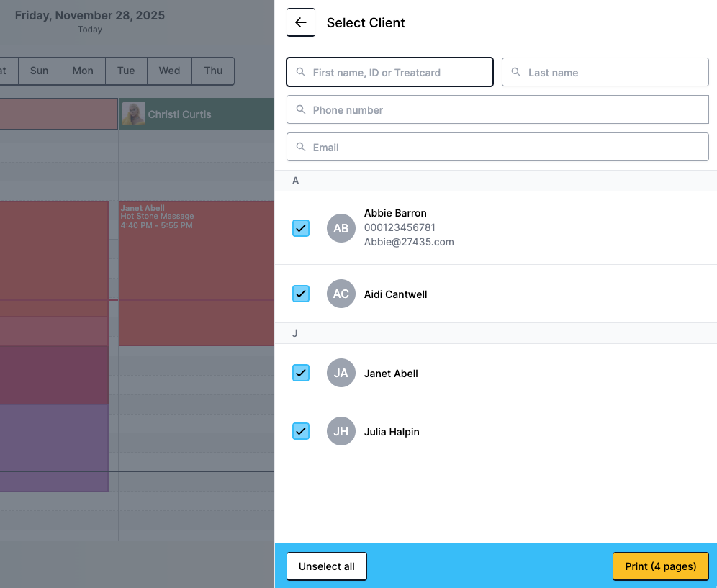717x588 pixels.
Task: Click Aidi Cantwell's AC avatar
Action: tap(341, 294)
